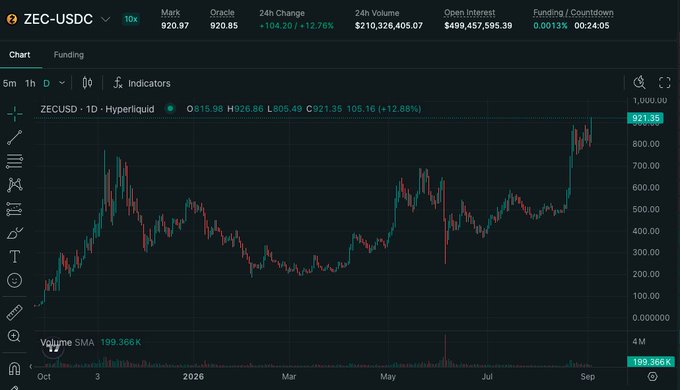Select the trend line drawing tool
The width and height of the screenshot is (680, 390).
tap(14, 138)
